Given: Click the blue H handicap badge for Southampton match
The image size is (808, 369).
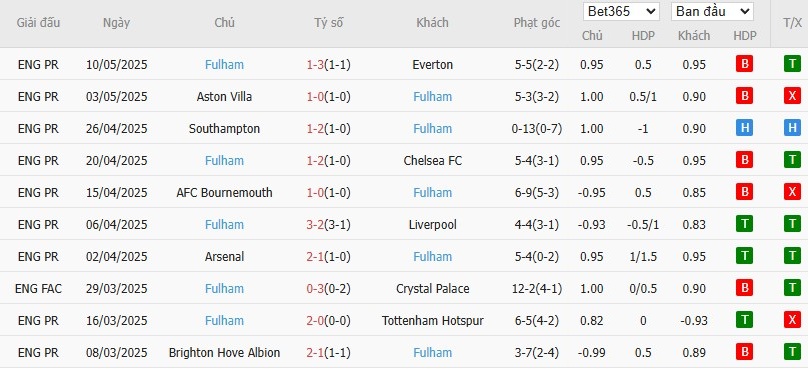Looking at the screenshot, I should 744,128.
